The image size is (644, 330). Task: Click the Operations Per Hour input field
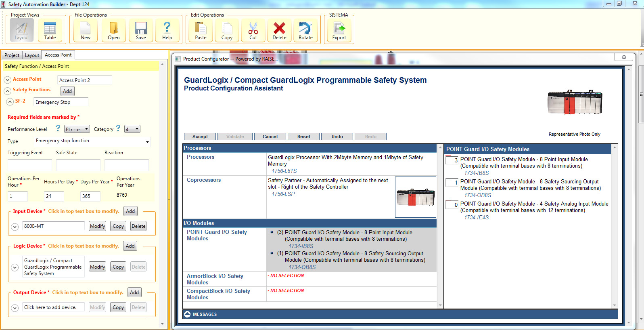pyautogui.click(x=18, y=196)
